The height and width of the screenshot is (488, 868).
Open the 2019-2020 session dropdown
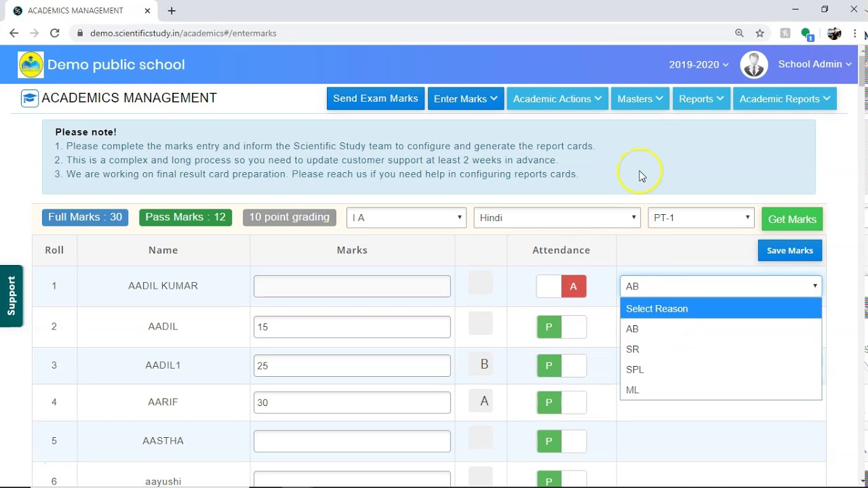point(698,64)
